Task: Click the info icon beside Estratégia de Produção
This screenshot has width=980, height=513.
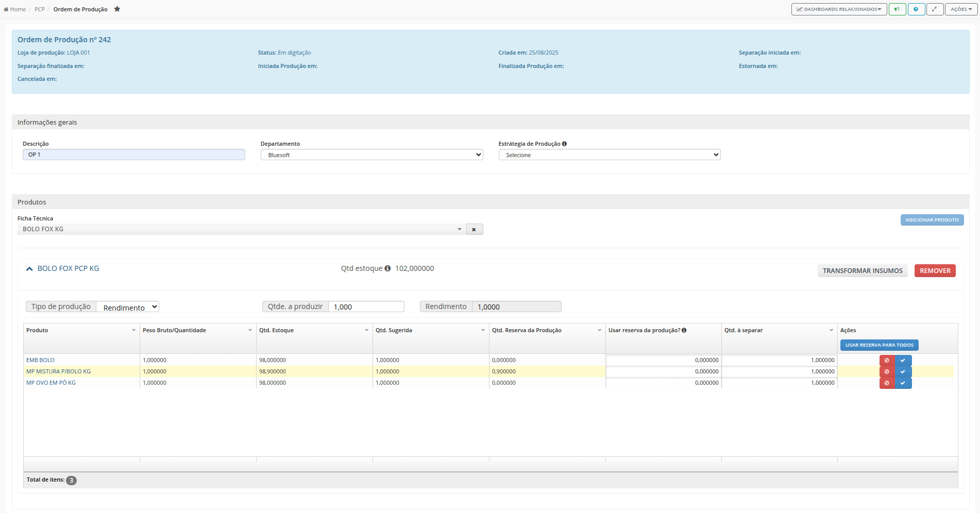Action: click(x=564, y=144)
